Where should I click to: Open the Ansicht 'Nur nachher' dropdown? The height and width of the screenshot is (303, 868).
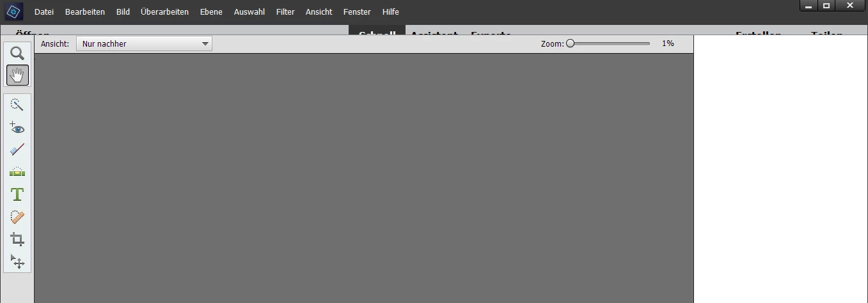point(144,43)
